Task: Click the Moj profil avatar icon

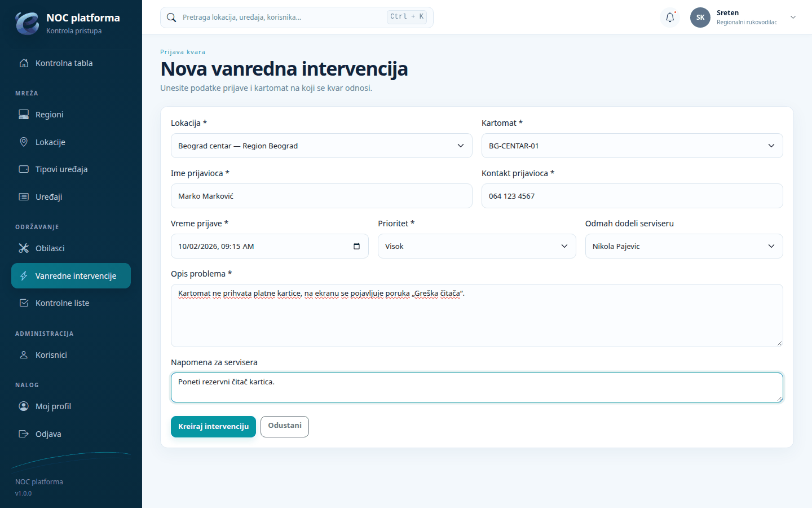Action: (24, 406)
